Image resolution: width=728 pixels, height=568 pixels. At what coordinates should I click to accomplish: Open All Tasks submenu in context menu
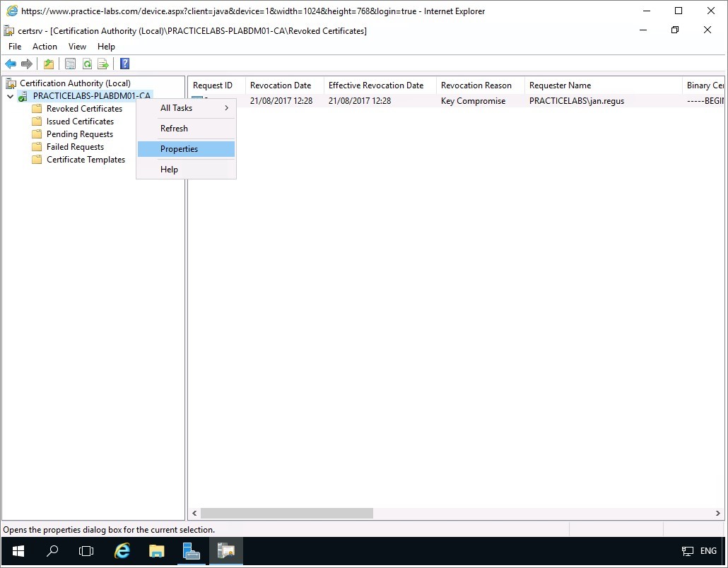[x=186, y=108]
